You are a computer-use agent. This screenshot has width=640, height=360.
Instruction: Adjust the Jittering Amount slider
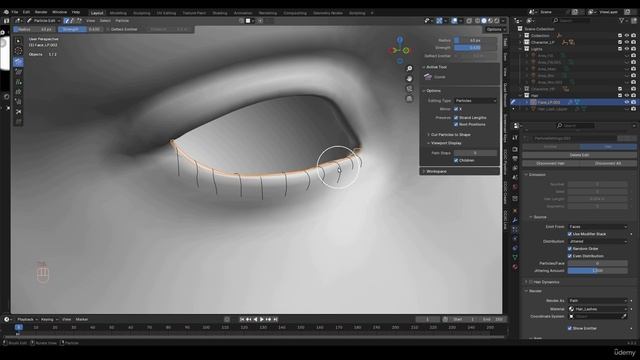[x=598, y=271]
